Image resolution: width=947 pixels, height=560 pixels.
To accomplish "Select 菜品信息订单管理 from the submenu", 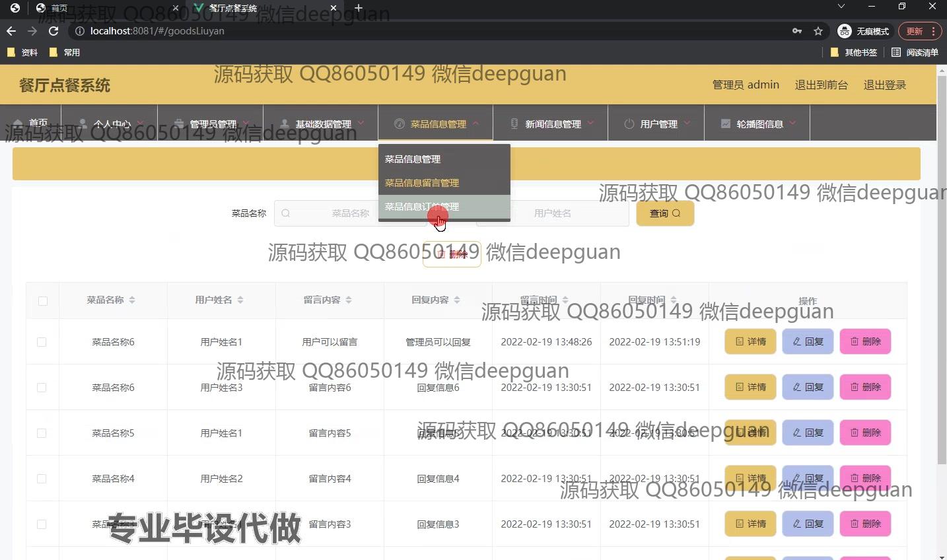I will click(x=421, y=207).
